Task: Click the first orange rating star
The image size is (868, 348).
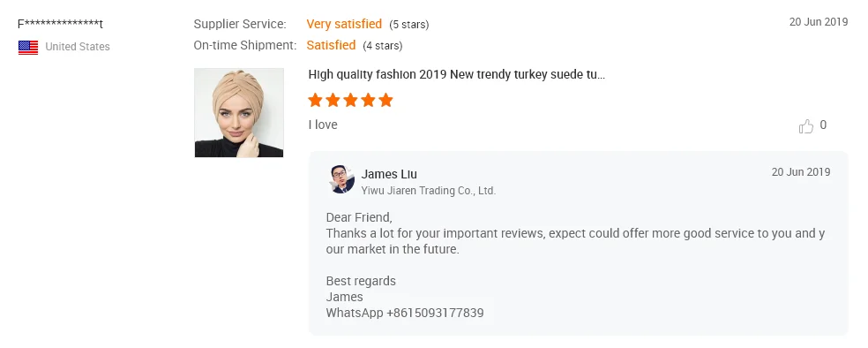Action: click(315, 101)
